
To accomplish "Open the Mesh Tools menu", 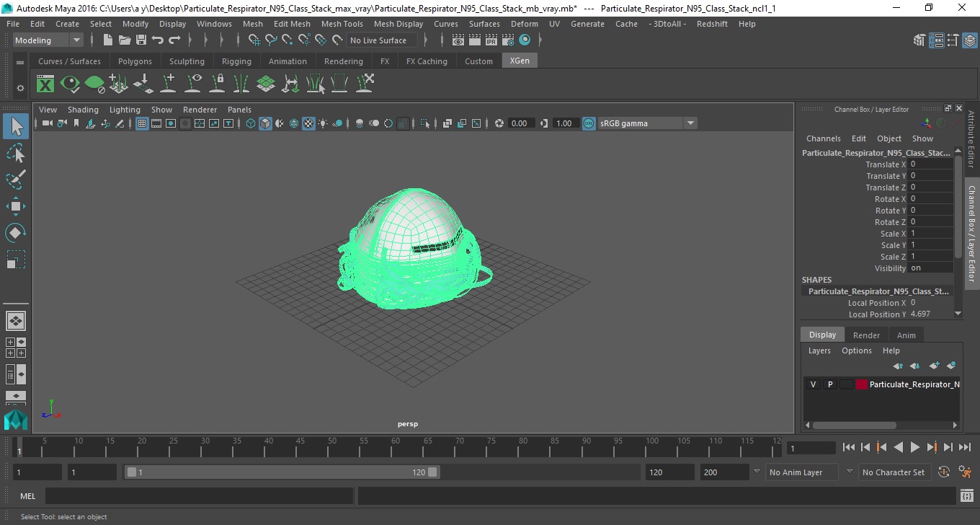I will pos(342,24).
